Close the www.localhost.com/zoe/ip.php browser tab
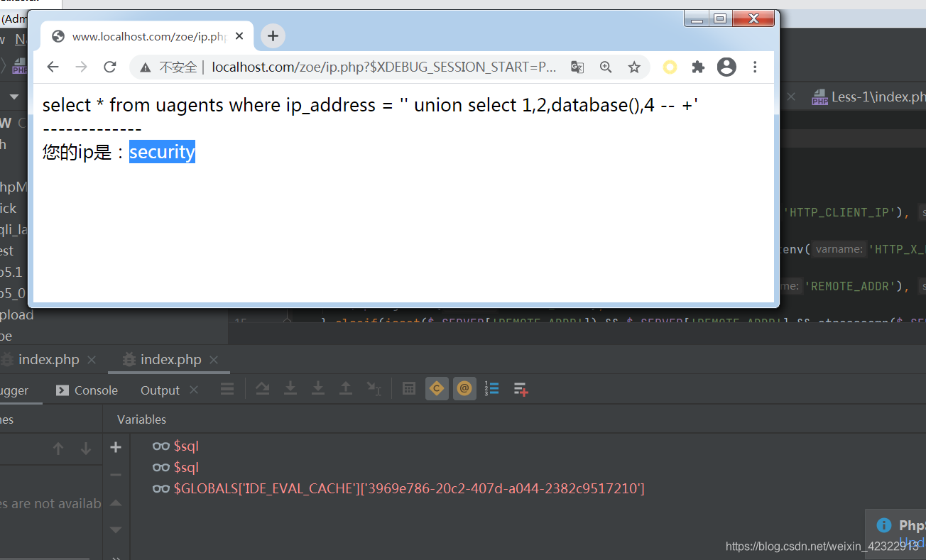Screen dimensions: 926x560 click(239, 36)
